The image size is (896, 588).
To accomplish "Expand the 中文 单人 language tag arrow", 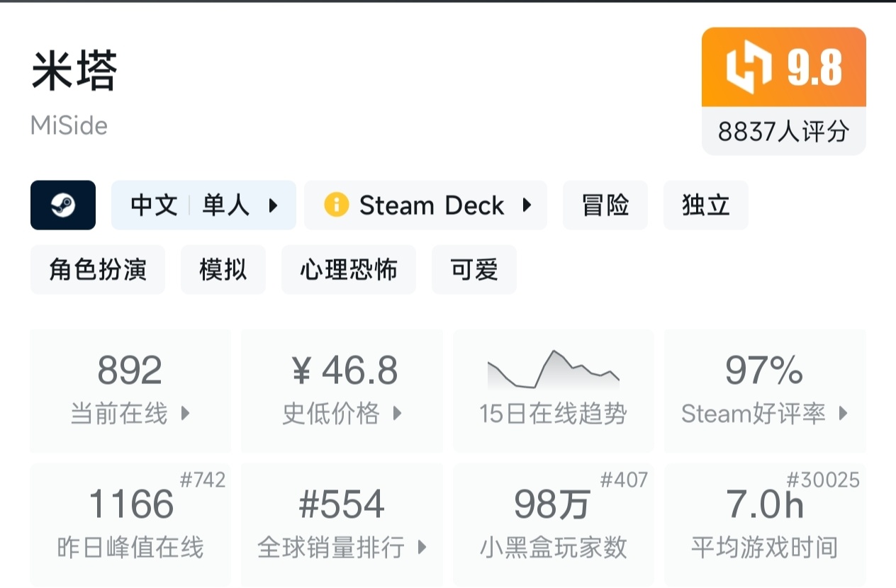I will [273, 205].
